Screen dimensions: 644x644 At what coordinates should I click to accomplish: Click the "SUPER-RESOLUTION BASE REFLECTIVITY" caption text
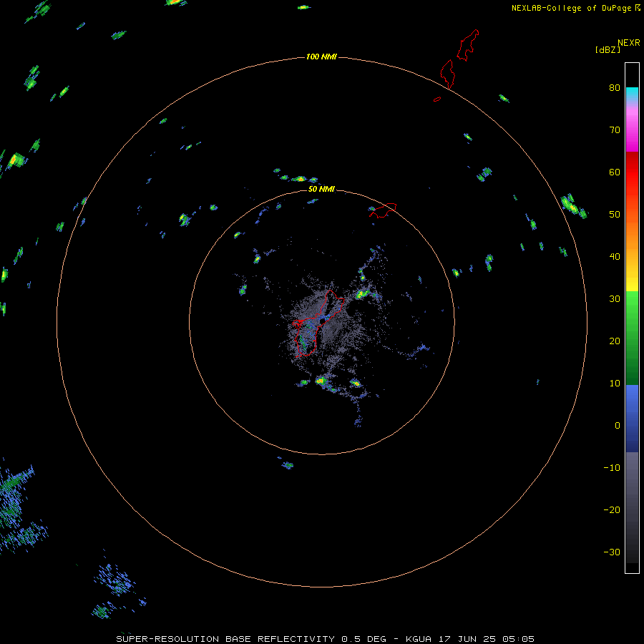225,639
